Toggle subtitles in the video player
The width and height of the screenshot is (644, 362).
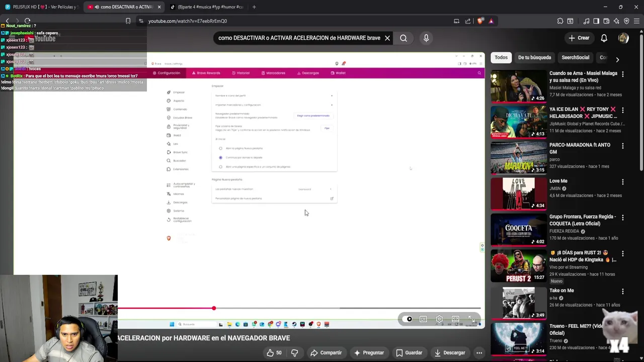tap(423, 319)
